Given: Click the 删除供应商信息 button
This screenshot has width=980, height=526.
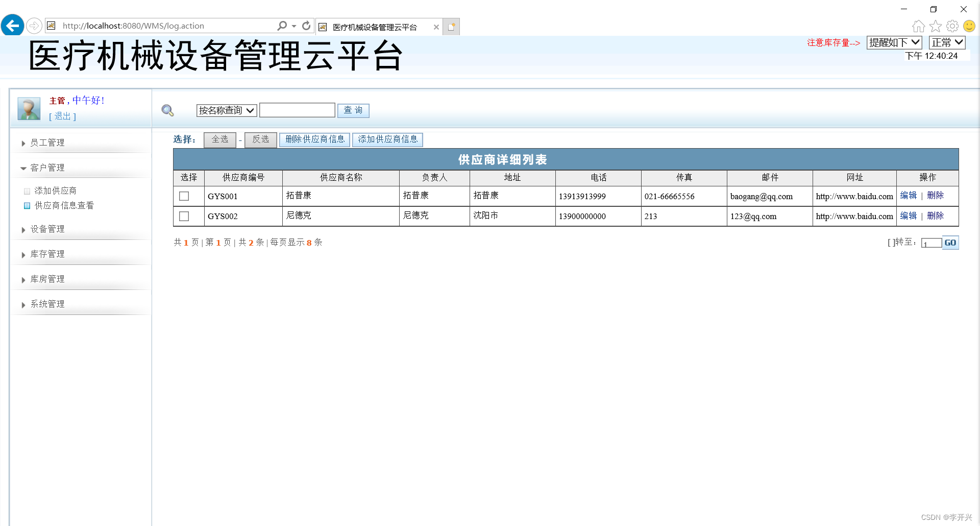Looking at the screenshot, I should [315, 139].
